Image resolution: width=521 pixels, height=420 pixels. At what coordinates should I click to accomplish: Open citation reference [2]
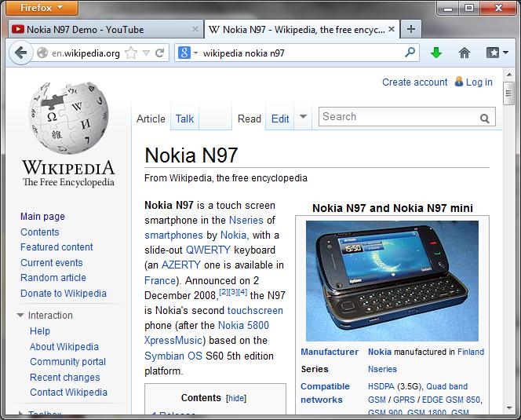(224, 292)
